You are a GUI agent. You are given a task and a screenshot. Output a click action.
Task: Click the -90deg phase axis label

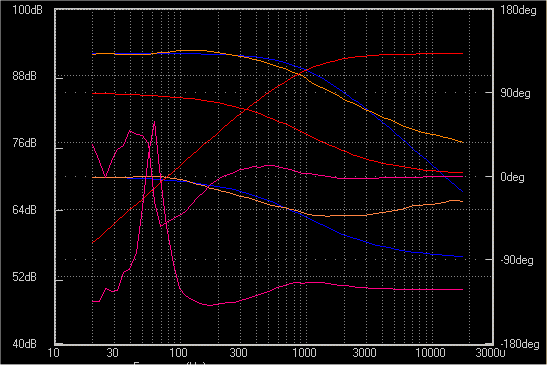click(517, 260)
